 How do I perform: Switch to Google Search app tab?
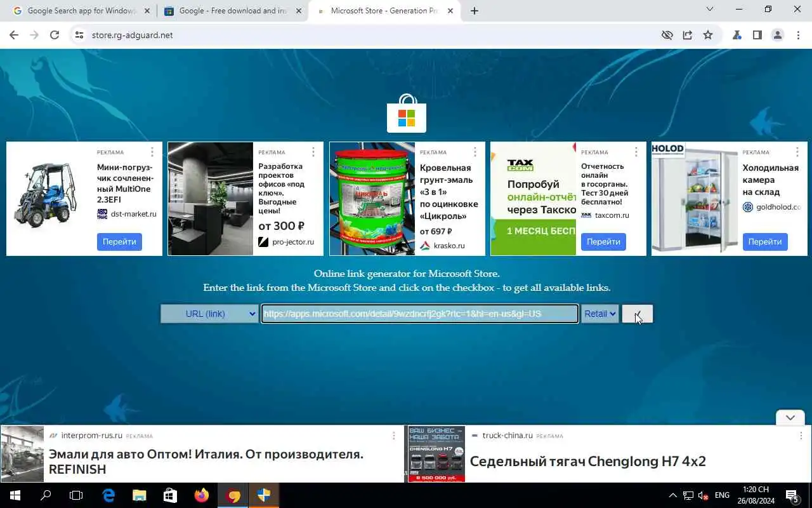[81, 11]
